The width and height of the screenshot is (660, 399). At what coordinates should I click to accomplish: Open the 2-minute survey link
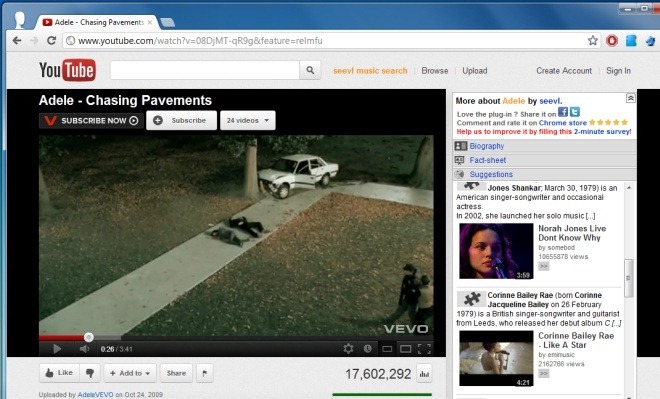coord(602,132)
